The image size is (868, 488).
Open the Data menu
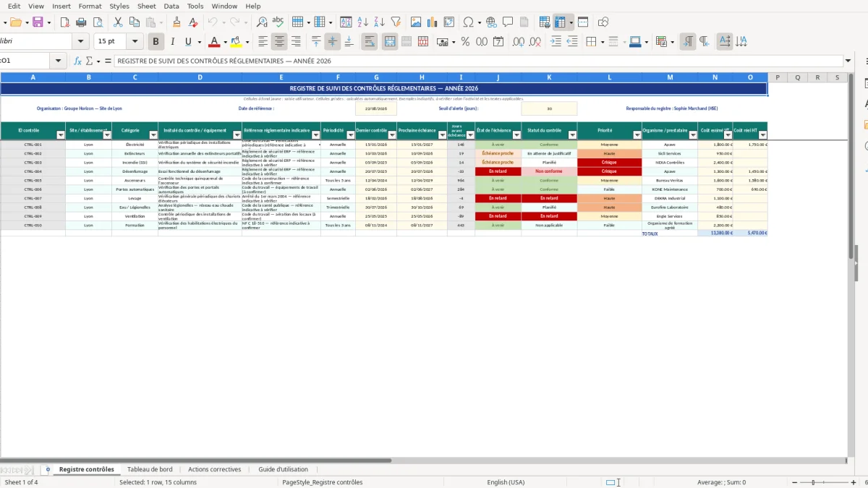(171, 6)
